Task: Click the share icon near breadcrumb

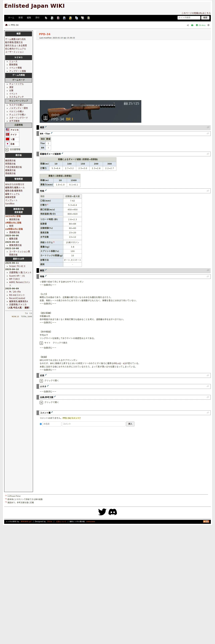Action: (x=188, y=25)
